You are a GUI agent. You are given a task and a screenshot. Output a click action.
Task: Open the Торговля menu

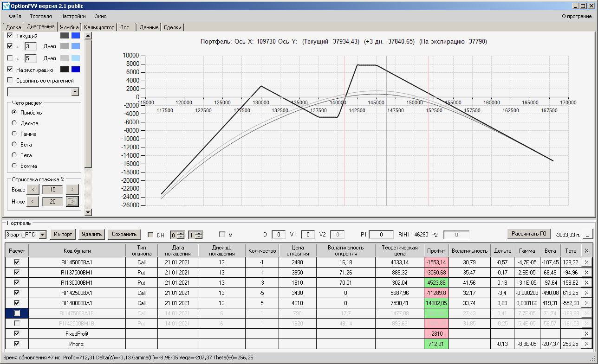[41, 16]
